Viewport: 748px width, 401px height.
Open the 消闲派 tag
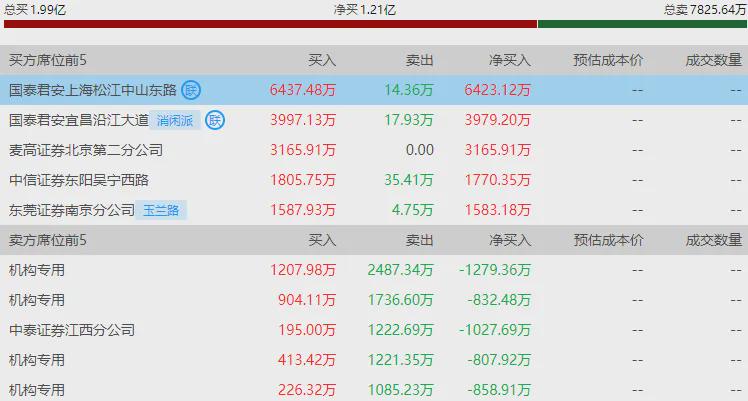175,121
